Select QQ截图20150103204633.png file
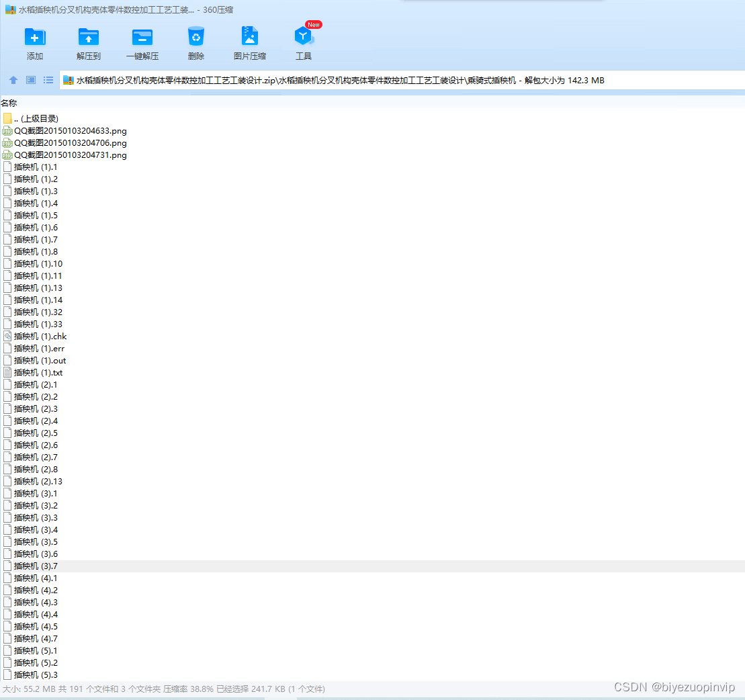745x700 pixels. (x=64, y=131)
